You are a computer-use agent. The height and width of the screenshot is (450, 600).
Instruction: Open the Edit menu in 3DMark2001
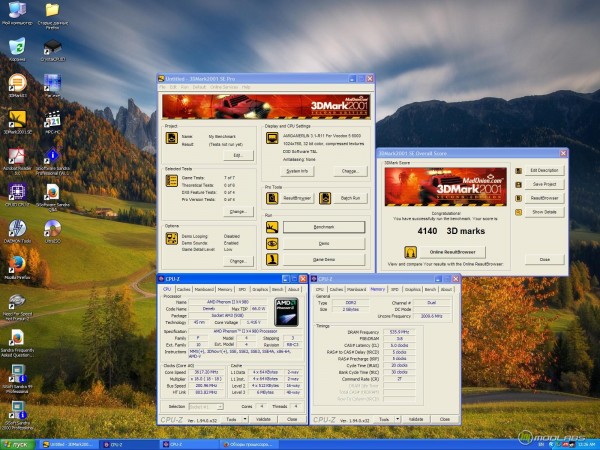(x=173, y=87)
